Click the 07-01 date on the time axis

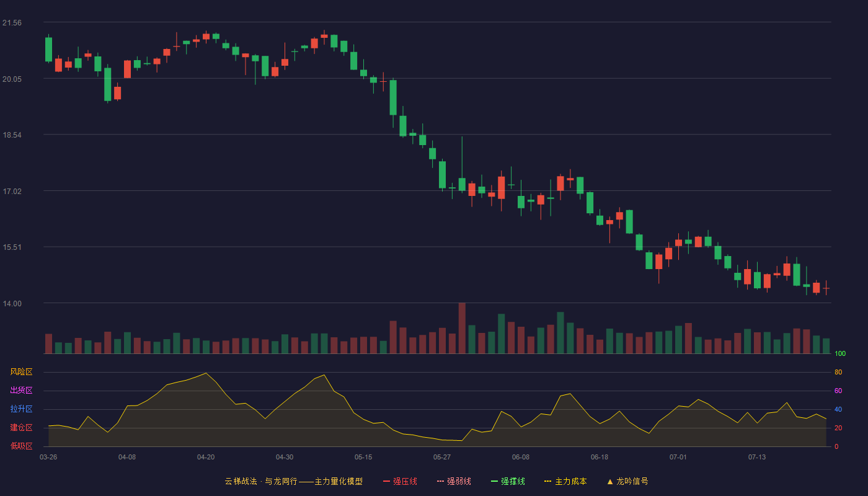pos(678,457)
